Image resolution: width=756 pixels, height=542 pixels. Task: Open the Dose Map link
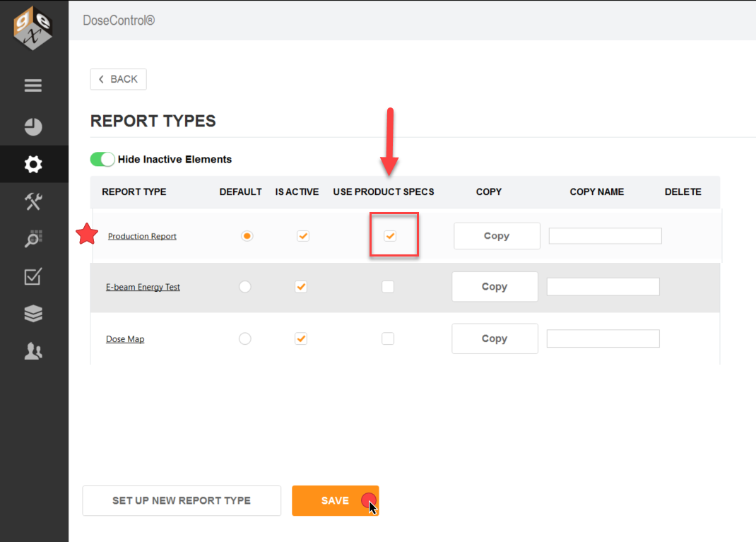[x=125, y=339]
